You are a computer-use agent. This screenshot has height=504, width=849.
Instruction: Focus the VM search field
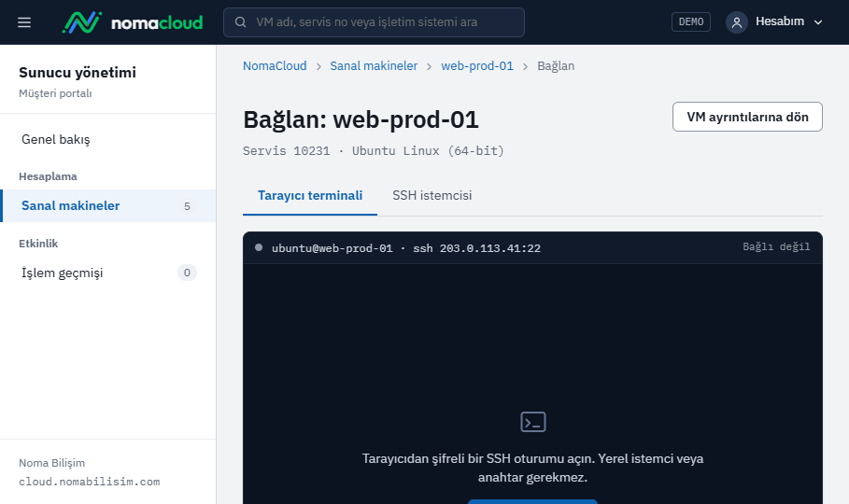(374, 22)
